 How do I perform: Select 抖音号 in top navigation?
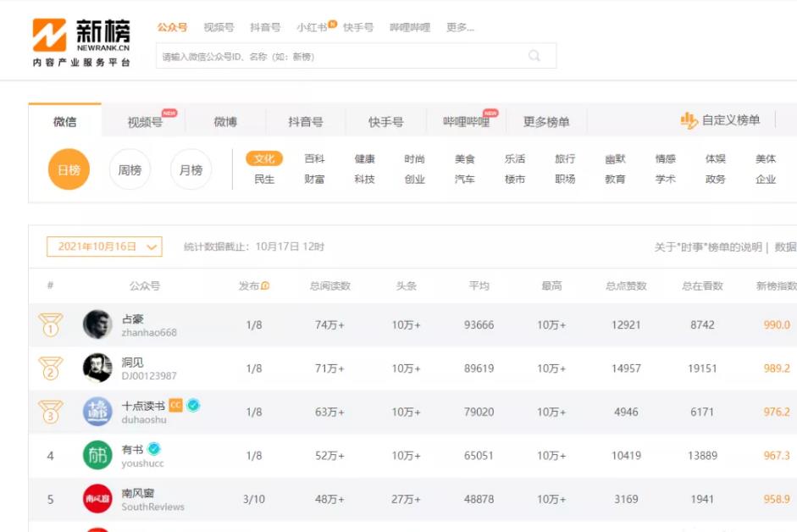click(x=265, y=27)
